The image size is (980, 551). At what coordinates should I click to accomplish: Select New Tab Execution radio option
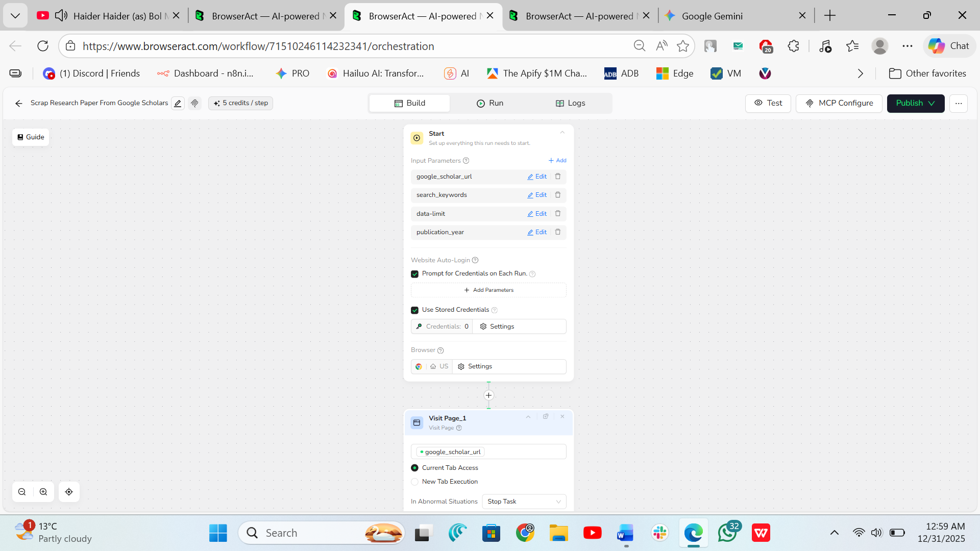(x=414, y=482)
